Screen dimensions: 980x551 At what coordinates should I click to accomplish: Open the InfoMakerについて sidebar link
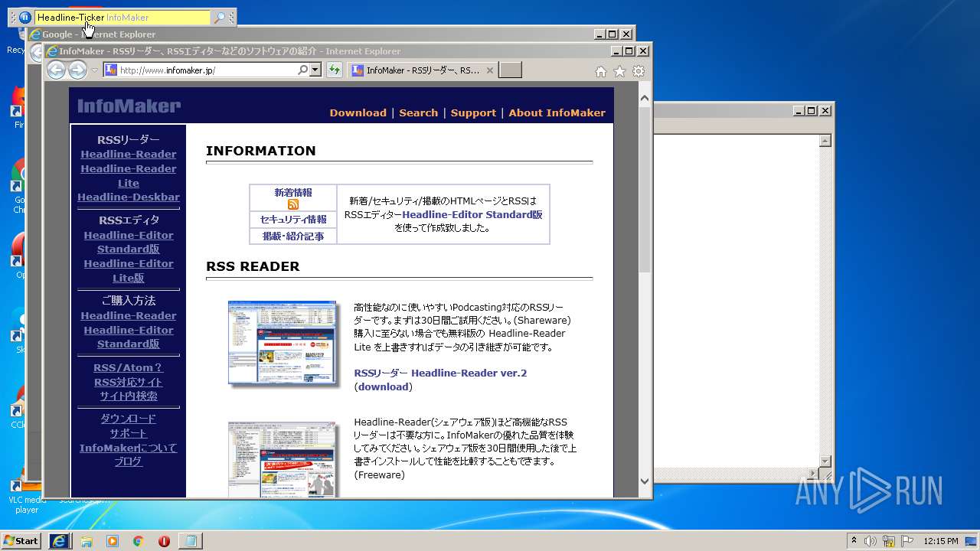(129, 448)
